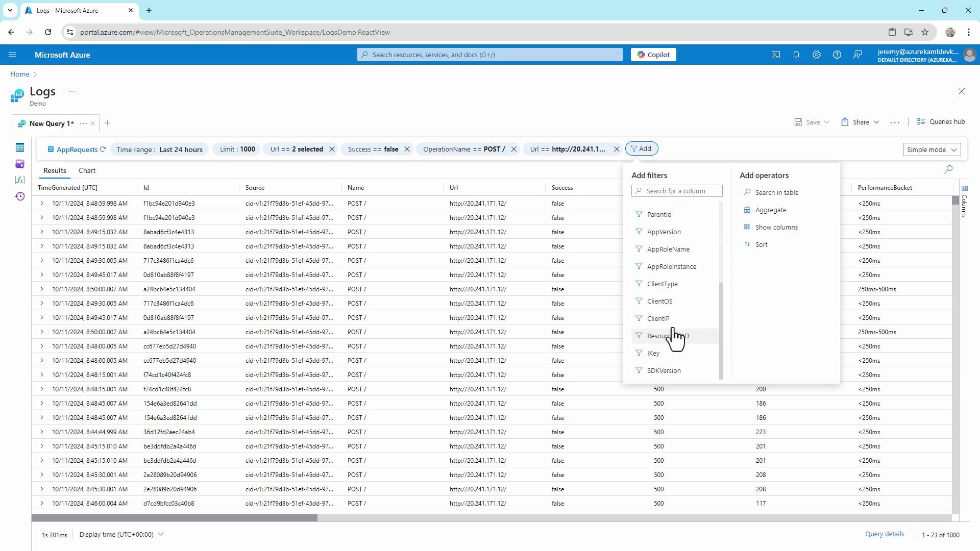Reload the browser page

pos(48,32)
